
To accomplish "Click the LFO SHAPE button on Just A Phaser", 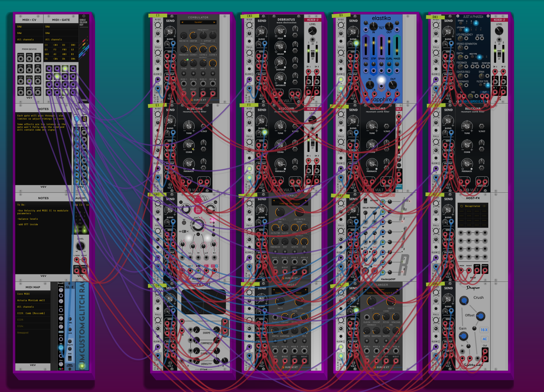I will [x=460, y=30].
